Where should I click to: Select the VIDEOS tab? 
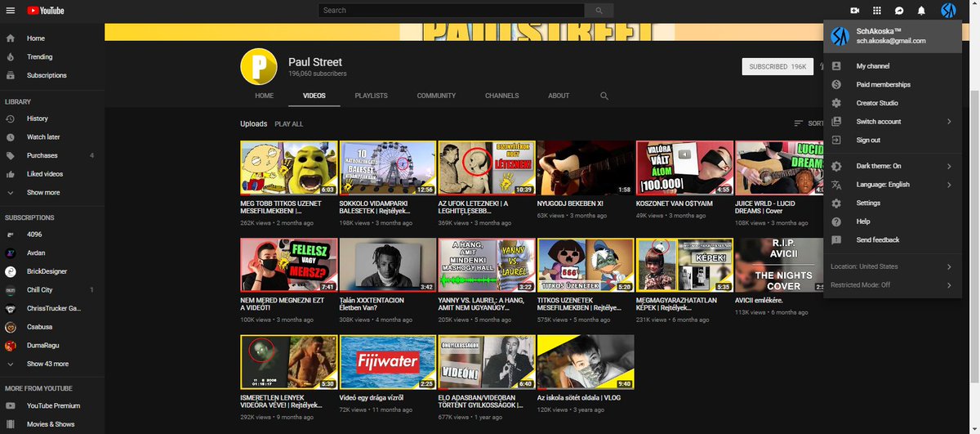click(x=314, y=96)
